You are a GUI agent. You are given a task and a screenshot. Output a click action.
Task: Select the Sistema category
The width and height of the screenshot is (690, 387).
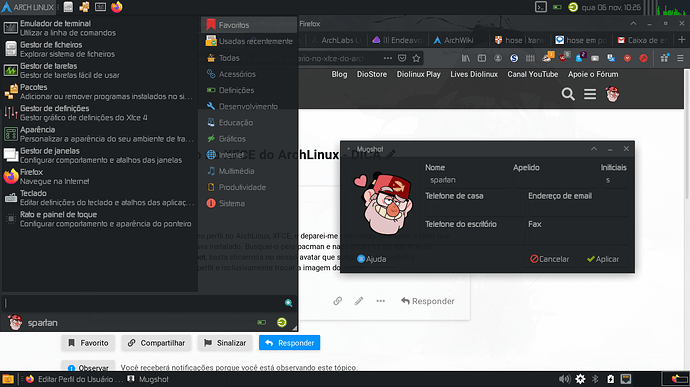tap(249, 203)
